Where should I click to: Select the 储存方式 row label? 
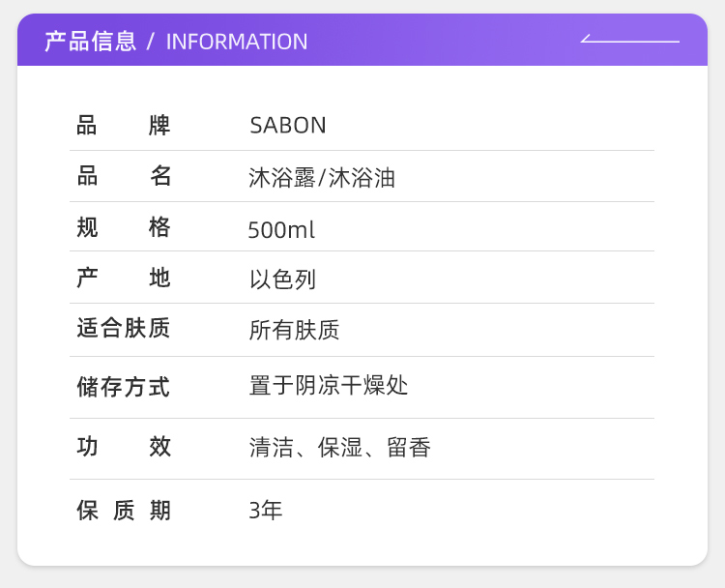point(124,388)
